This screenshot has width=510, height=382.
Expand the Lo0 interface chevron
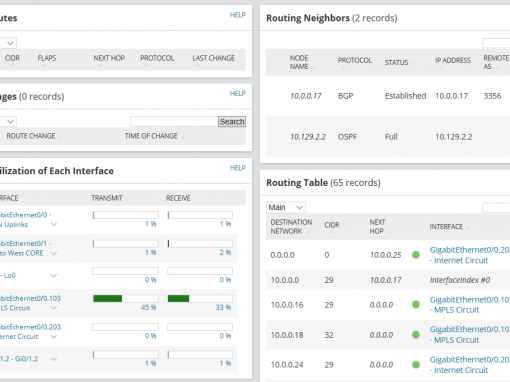[54, 275]
